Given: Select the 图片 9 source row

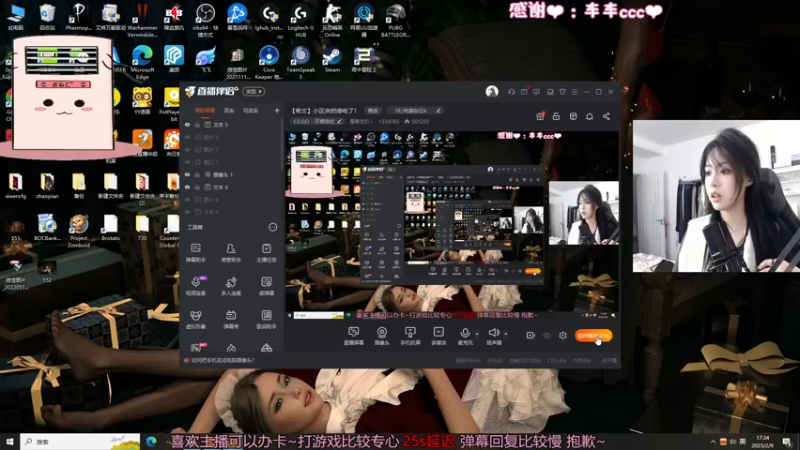Looking at the screenshot, I should (231, 137).
